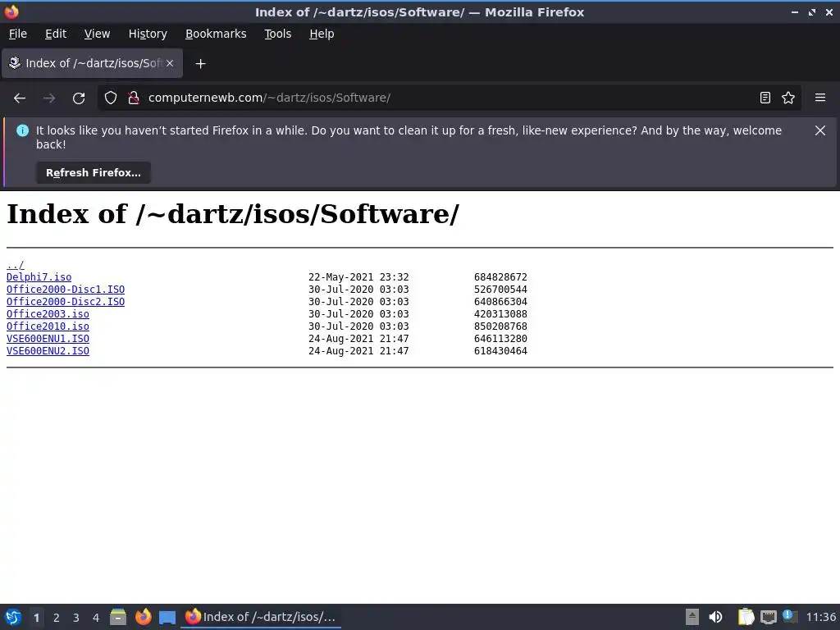Go back to the previous page

pyautogui.click(x=20, y=98)
